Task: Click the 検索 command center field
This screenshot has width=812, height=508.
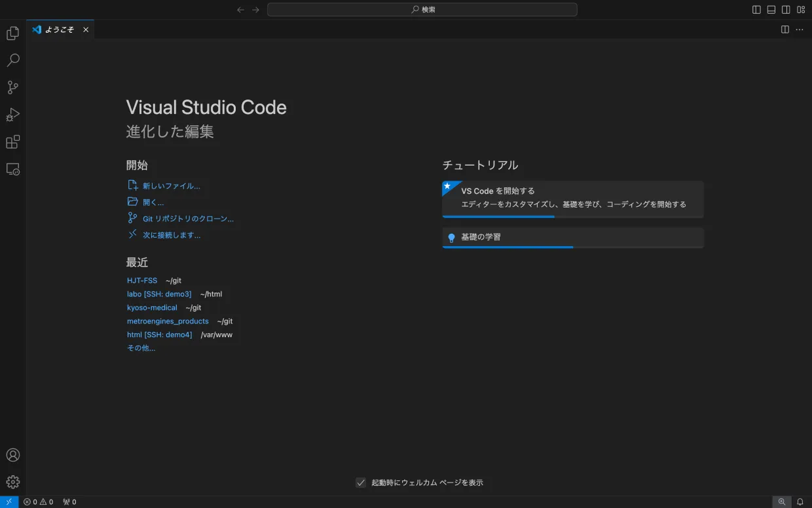Action: (x=422, y=10)
